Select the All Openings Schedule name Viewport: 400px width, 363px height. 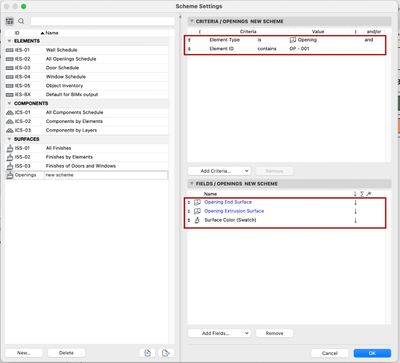(71, 59)
